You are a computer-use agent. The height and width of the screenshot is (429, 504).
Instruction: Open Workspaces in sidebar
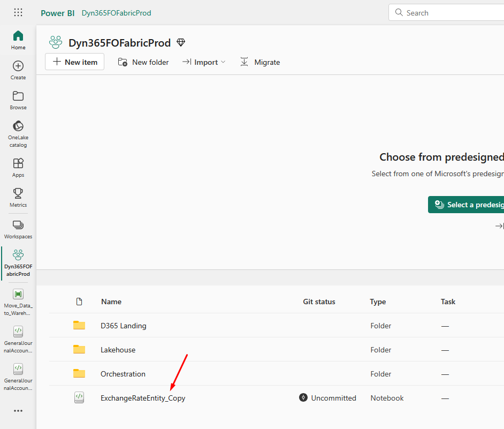point(18,229)
